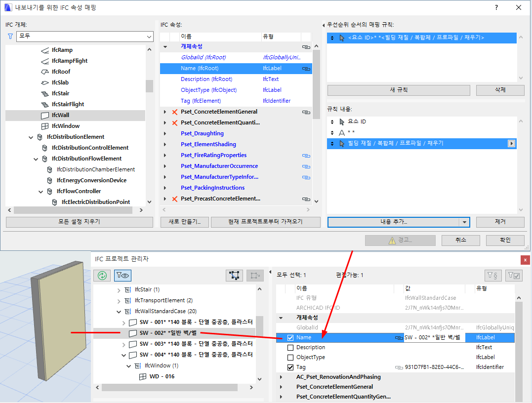The image size is (532, 403).
Task: Click red X icon on Pset_ConcreteElementGeneral
Action: (x=175, y=112)
